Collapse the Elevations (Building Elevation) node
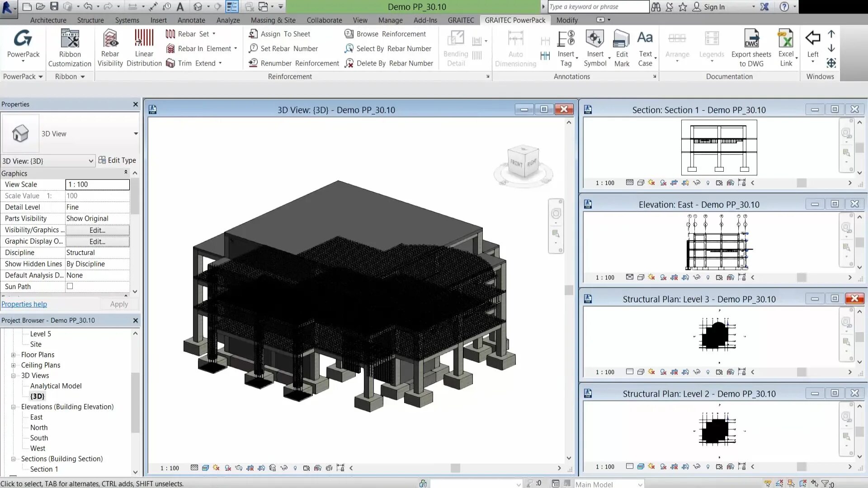Screen dimensions: 868x488 (14, 407)
